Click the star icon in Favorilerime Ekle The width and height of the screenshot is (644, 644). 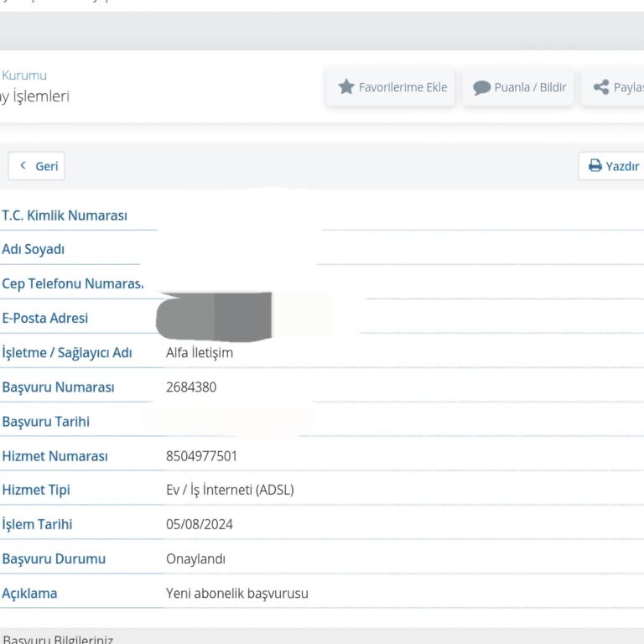346,86
